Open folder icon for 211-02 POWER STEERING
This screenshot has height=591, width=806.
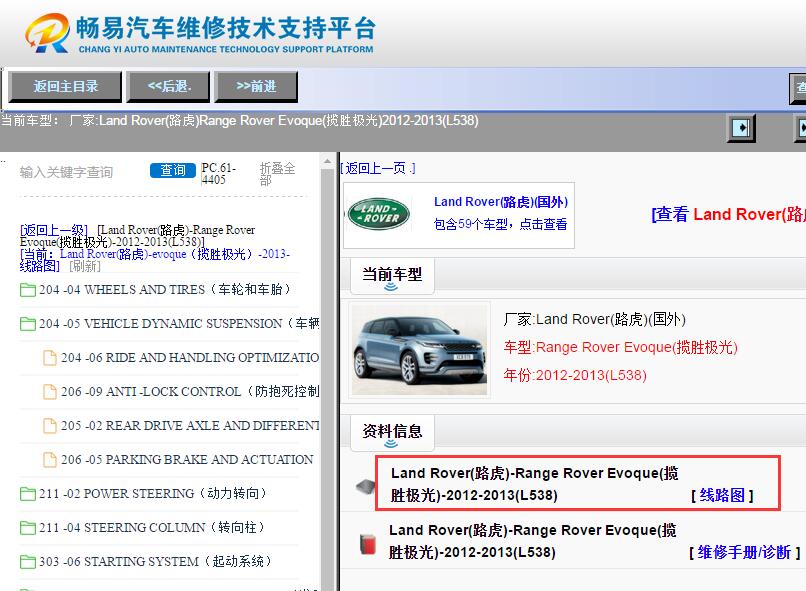pos(28,494)
